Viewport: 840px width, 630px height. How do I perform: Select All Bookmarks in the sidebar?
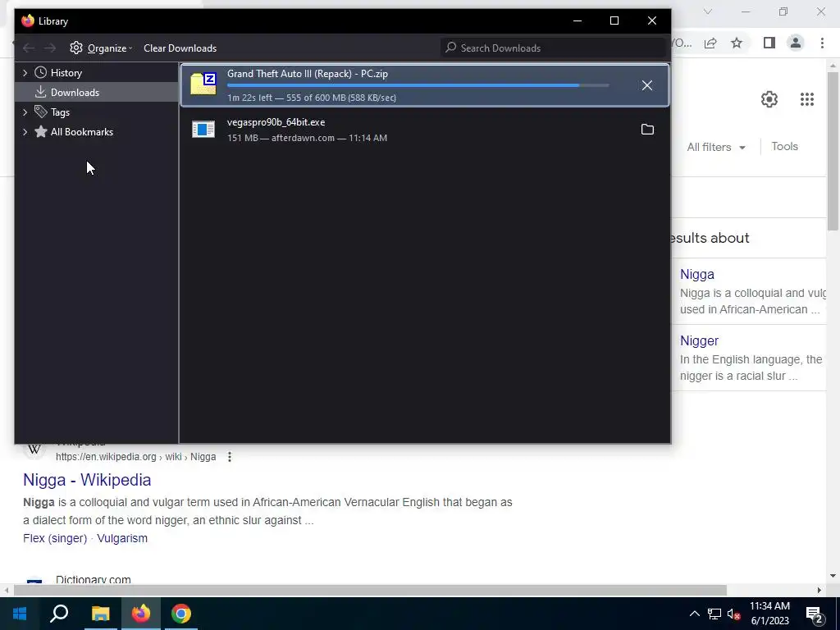(x=81, y=132)
